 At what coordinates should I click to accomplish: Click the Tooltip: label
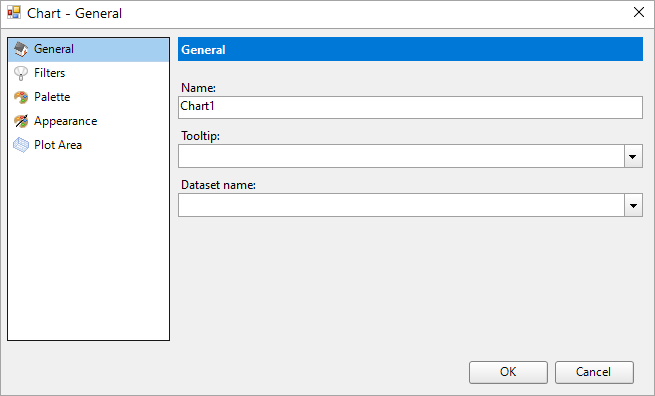[x=201, y=136]
